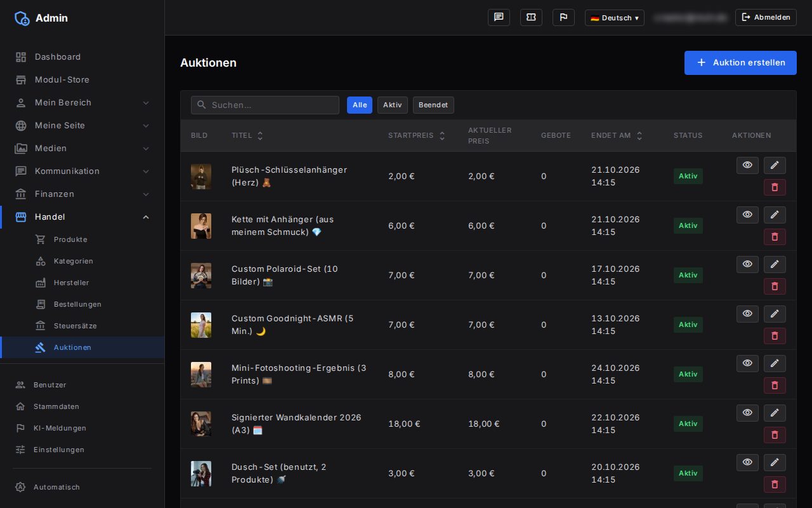812x508 pixels.
Task: Open Produkte in the Handel submenu
Action: 82,239
